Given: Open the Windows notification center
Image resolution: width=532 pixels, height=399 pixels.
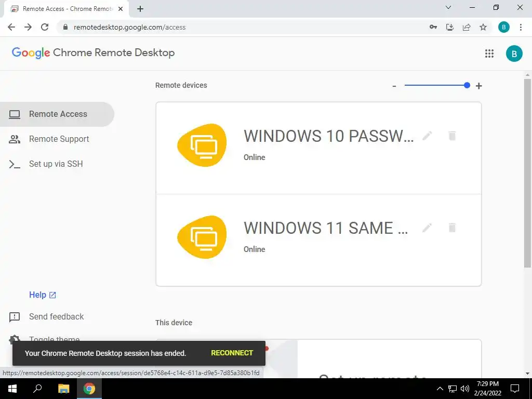Looking at the screenshot, I should 515,389.
